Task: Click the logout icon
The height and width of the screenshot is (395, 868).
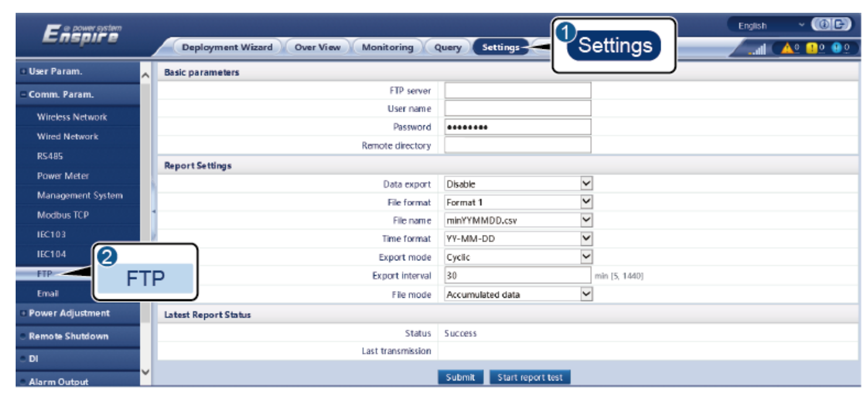Action: [x=839, y=24]
